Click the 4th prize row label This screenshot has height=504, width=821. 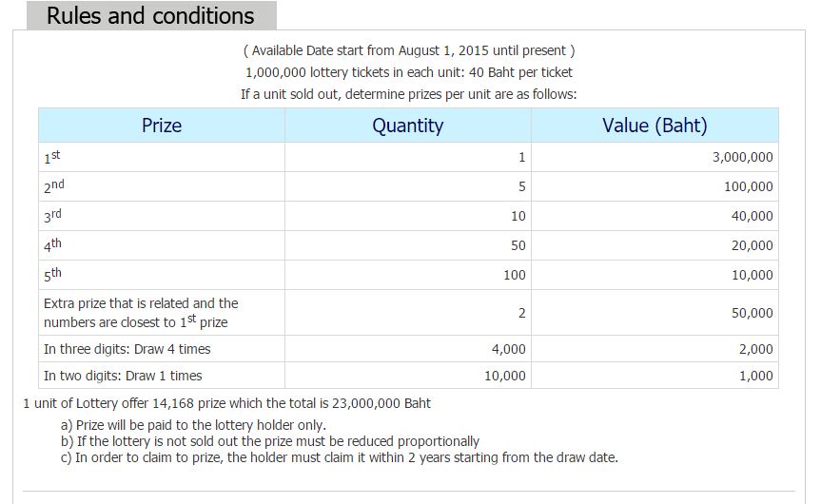tap(53, 245)
